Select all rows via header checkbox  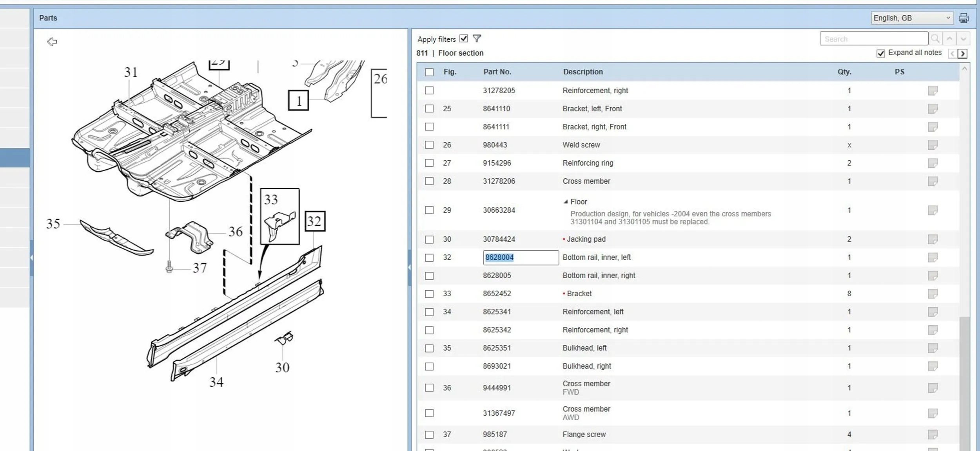click(429, 72)
